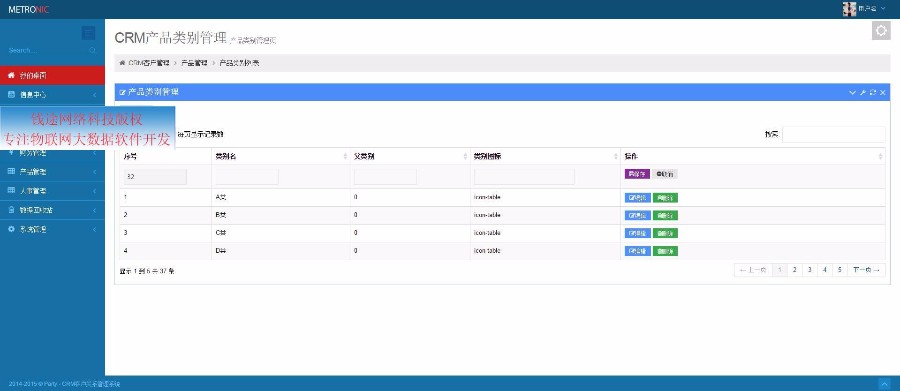Screen dimensions: 900x391
Task: Click the breadcrumb home icon
Action: tap(122, 63)
